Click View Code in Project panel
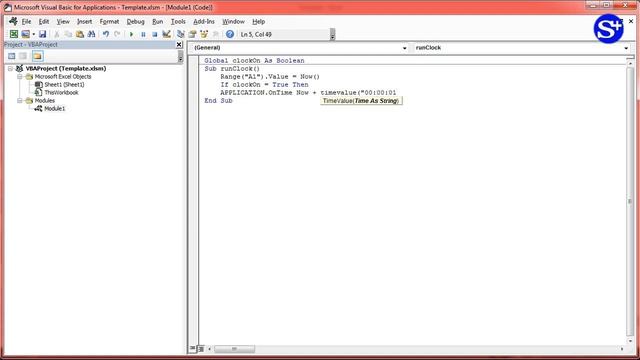 (x=11, y=56)
